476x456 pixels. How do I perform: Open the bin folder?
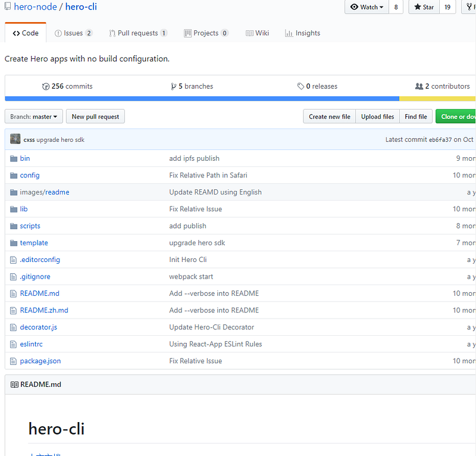coord(25,158)
